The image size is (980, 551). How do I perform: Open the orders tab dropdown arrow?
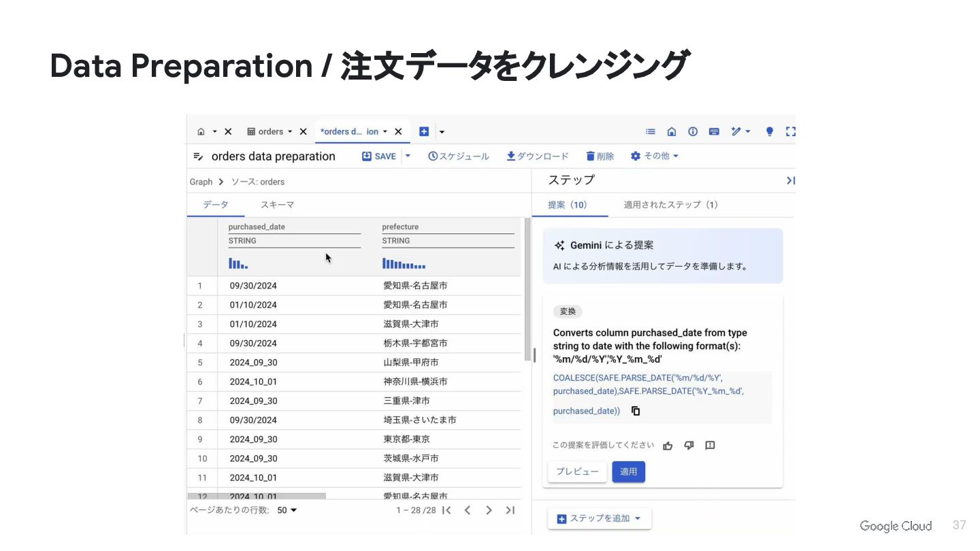point(290,132)
